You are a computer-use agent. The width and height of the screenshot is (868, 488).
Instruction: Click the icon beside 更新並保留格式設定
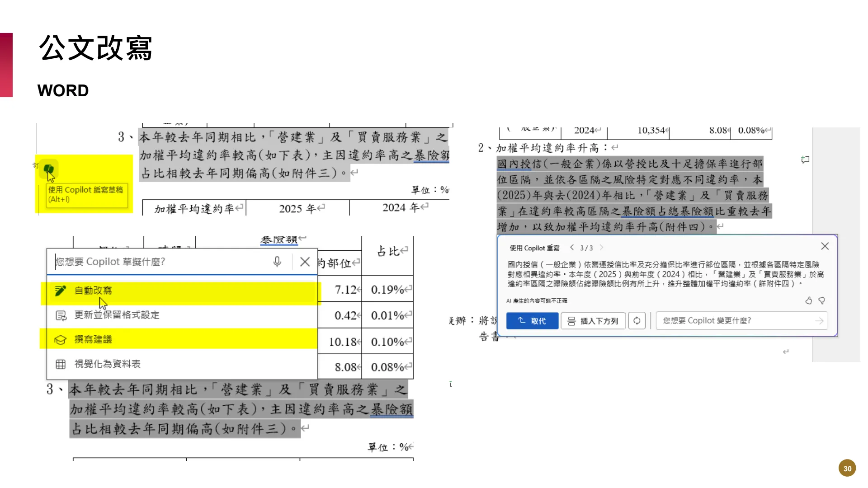point(61,315)
